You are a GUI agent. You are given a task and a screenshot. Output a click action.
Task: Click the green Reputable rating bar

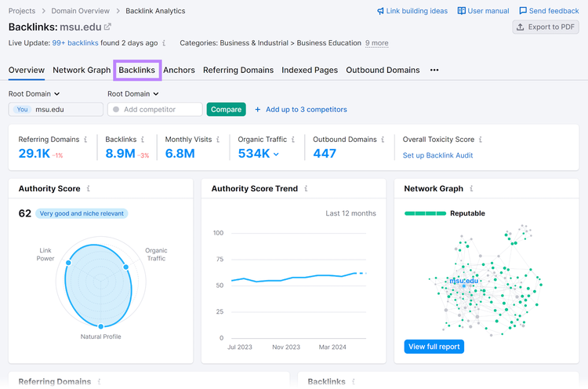[x=425, y=213]
